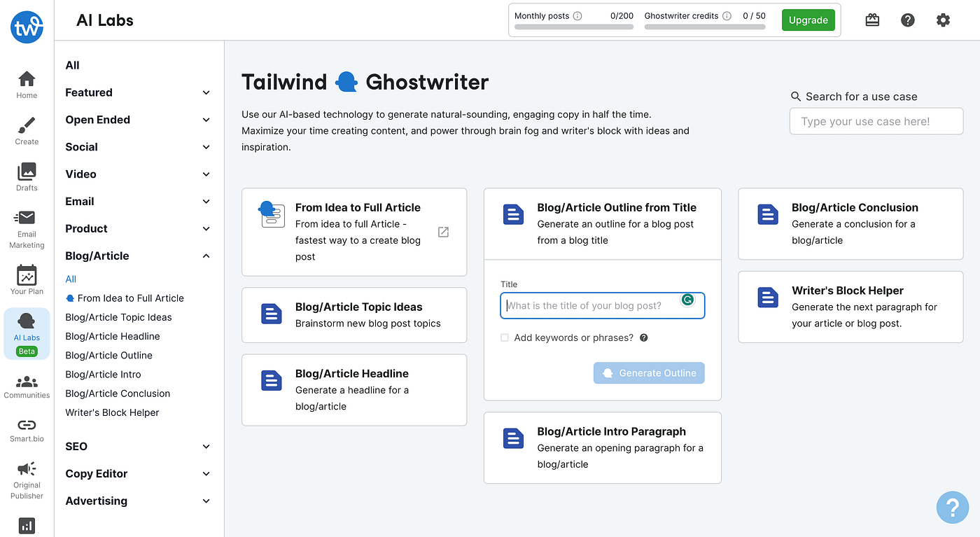Collapse the Blog/Article category
The image size is (980, 537).
pos(206,256)
